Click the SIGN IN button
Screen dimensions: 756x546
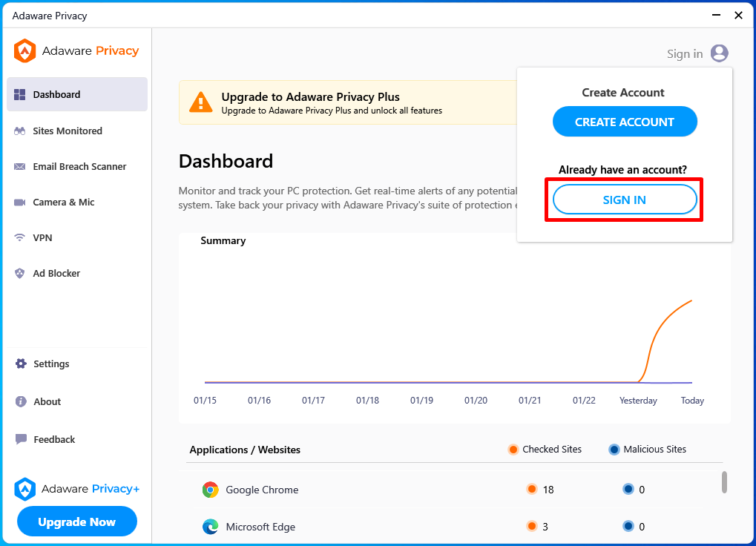point(625,200)
